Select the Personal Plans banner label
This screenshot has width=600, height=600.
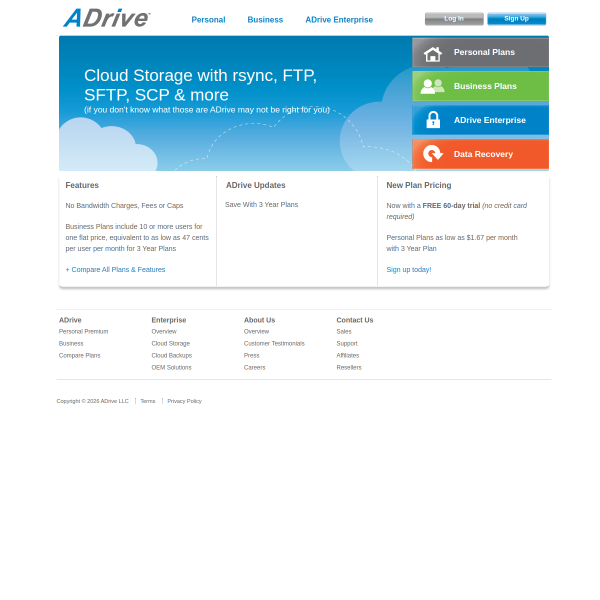484,52
